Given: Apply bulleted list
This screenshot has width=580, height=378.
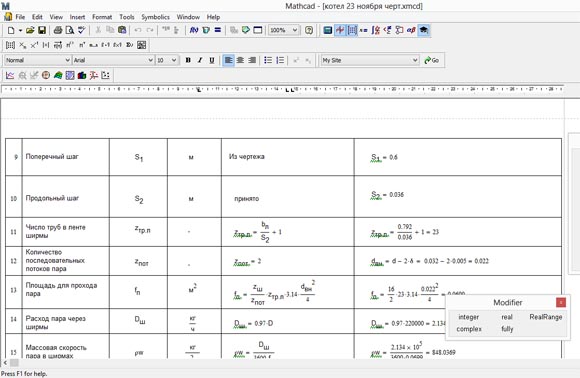Looking at the screenshot, I should pyautogui.click(x=268, y=60).
